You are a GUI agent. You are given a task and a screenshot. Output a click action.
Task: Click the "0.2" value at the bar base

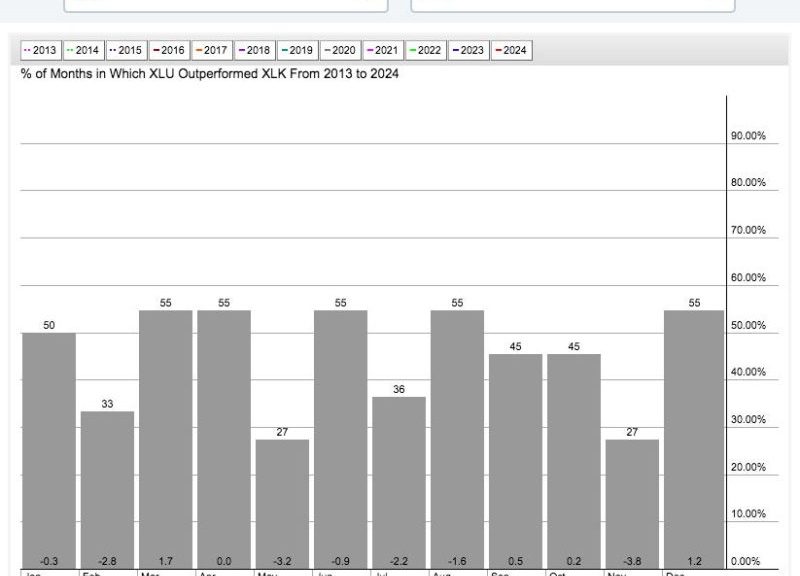pyautogui.click(x=574, y=562)
